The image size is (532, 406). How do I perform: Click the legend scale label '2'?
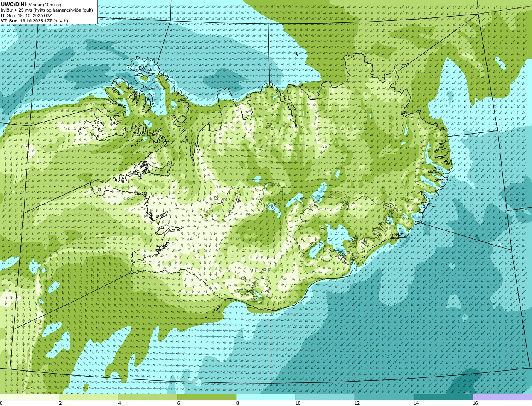(x=60, y=403)
